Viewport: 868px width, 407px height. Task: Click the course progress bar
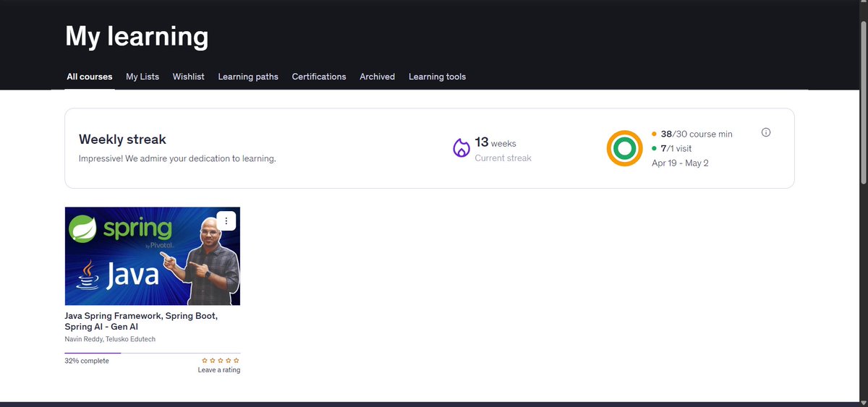point(153,354)
